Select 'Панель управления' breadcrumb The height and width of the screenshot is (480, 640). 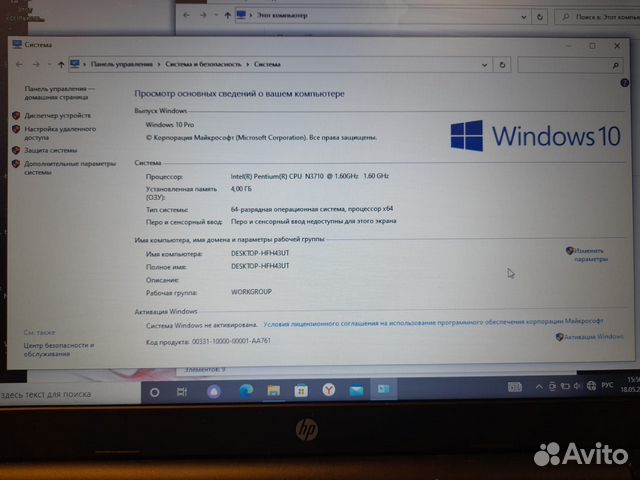click(122, 64)
